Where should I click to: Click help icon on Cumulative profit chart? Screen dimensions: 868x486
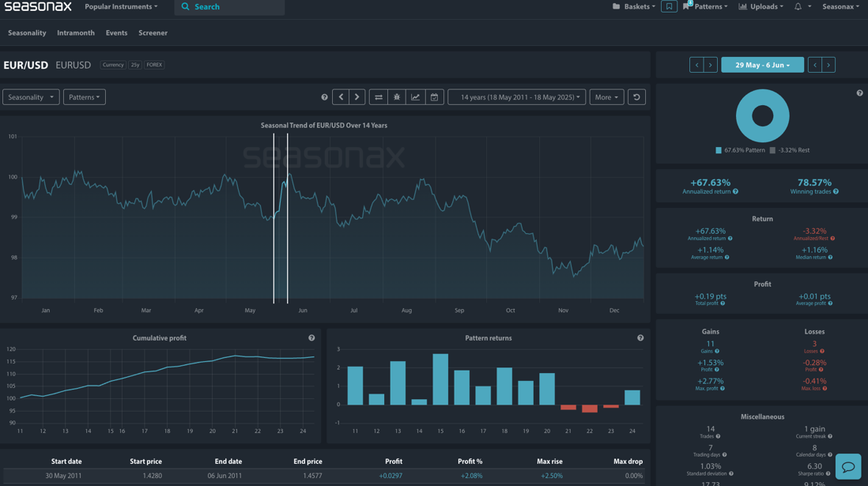point(311,337)
